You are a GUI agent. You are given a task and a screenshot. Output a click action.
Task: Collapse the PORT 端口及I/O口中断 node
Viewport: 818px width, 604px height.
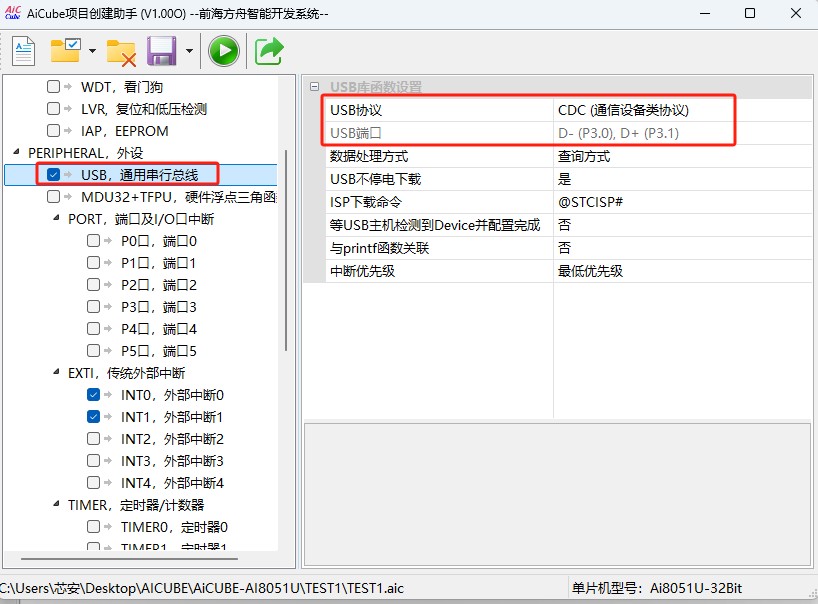56,218
